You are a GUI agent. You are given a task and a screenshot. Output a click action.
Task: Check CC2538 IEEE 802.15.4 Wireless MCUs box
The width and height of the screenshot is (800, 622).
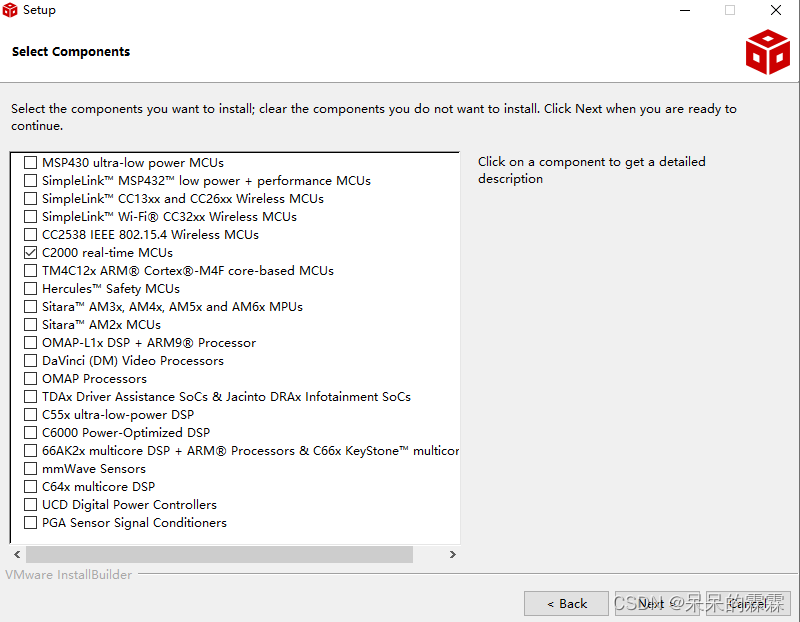point(31,235)
